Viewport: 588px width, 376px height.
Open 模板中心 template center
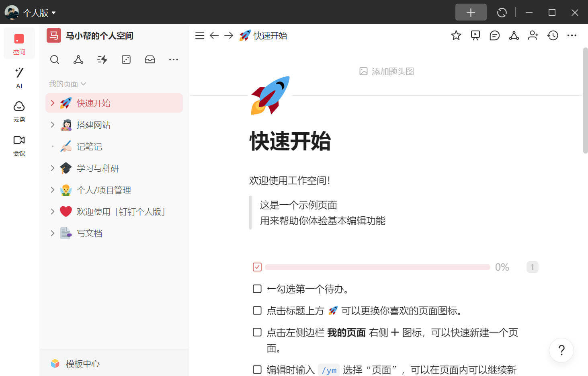click(75, 364)
